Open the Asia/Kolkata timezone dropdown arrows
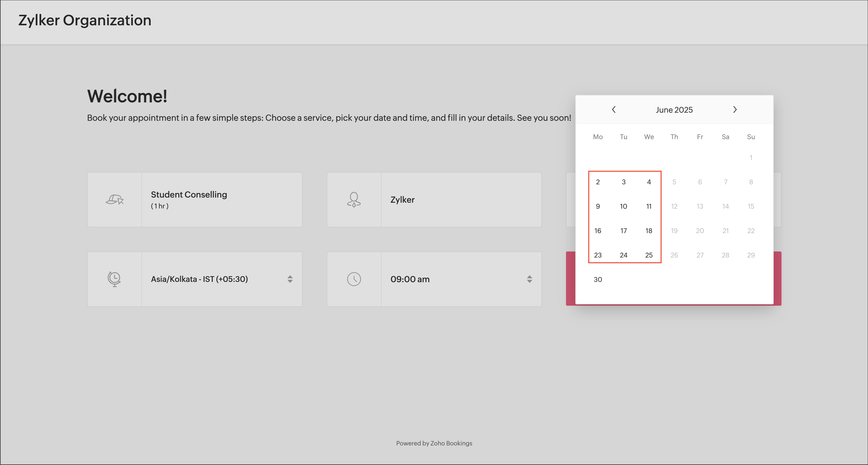Screen dimensions: 868x465 point(290,279)
